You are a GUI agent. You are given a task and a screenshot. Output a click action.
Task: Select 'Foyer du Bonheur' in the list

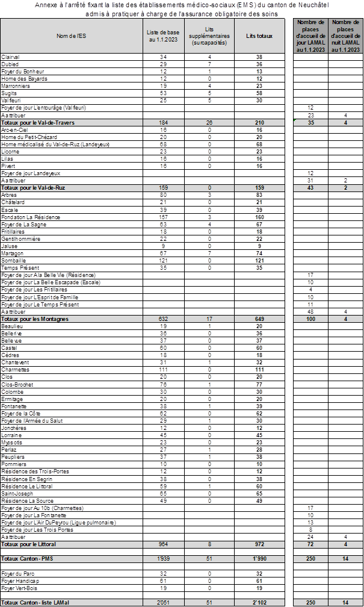tap(22, 72)
